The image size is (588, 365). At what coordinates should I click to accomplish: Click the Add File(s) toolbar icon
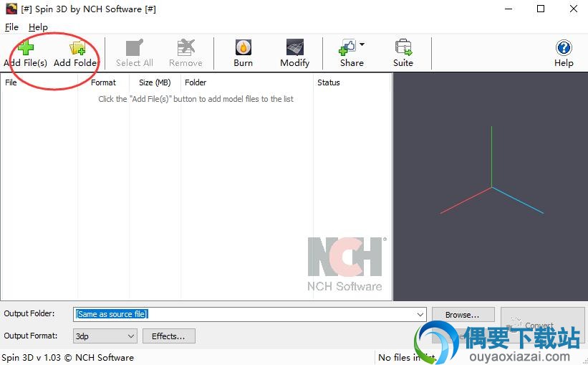(x=26, y=48)
